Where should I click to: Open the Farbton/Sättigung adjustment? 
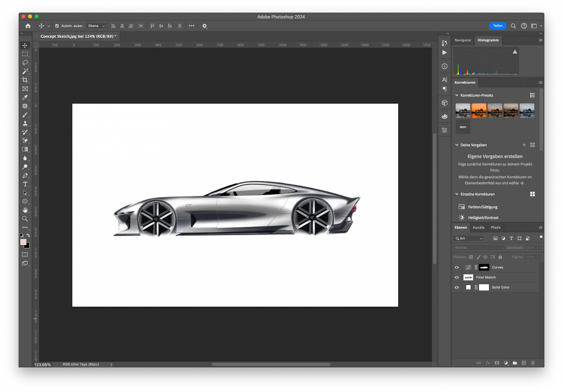482,207
